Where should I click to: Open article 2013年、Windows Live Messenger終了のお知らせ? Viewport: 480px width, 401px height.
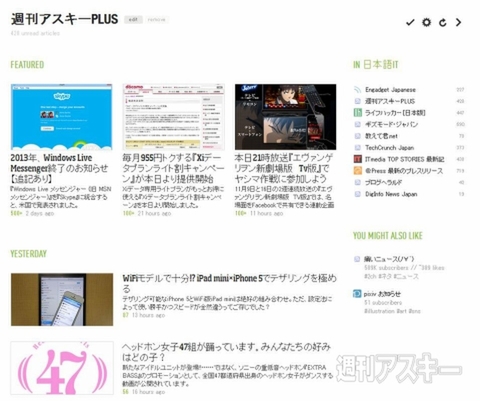click(59, 168)
